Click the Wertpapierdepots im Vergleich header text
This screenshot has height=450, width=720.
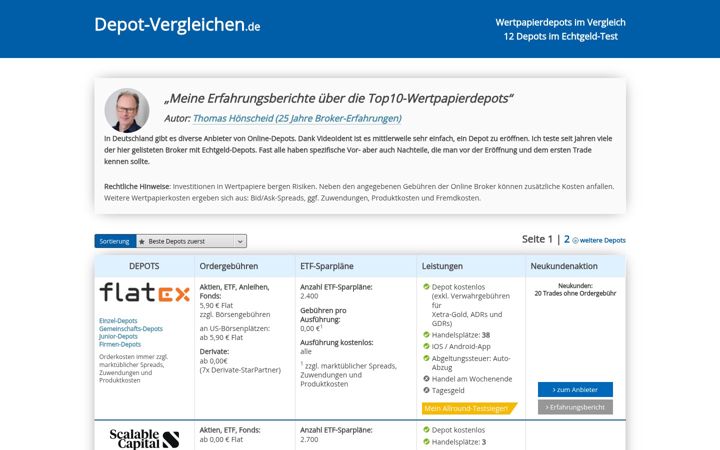click(x=560, y=22)
